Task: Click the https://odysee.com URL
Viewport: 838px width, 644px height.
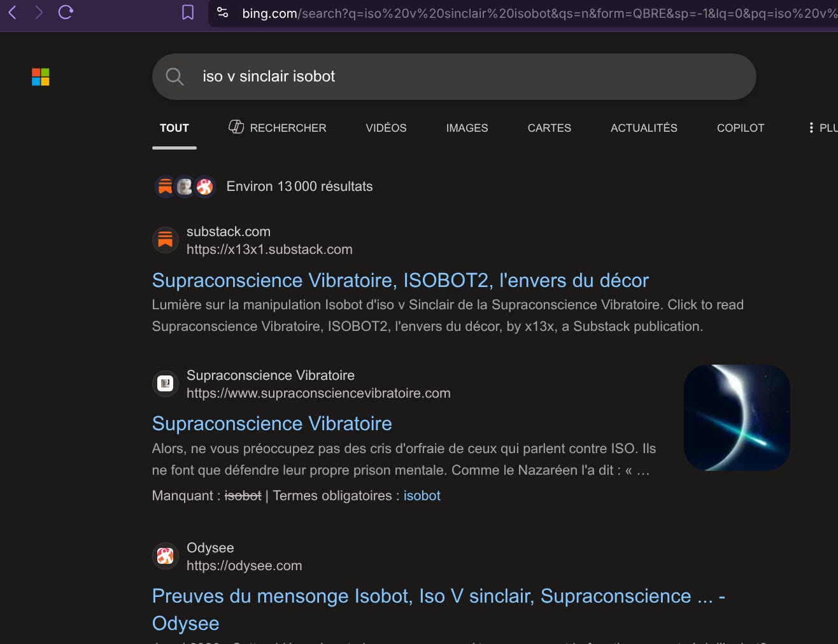Action: (244, 566)
